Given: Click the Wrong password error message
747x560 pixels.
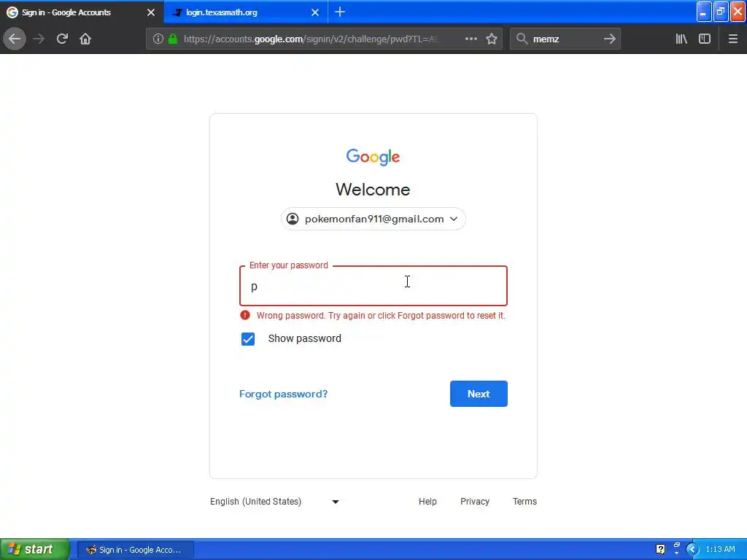Looking at the screenshot, I should (x=381, y=315).
